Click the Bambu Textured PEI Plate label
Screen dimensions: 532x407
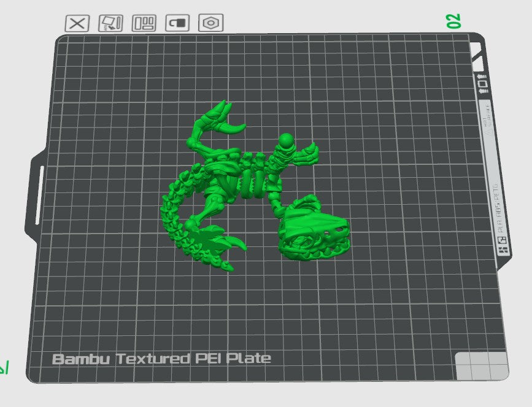pos(161,359)
